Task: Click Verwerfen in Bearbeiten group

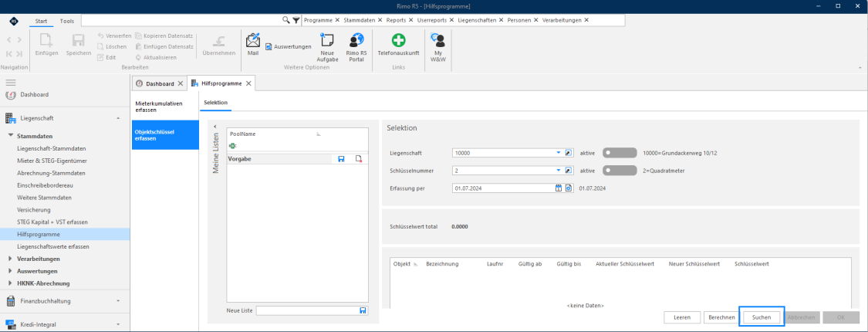Action: [114, 36]
